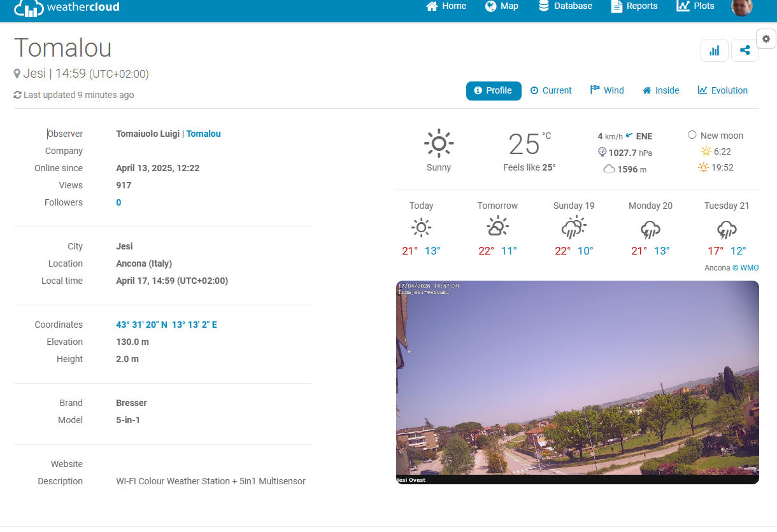Open the station coordinates link

tap(166, 325)
